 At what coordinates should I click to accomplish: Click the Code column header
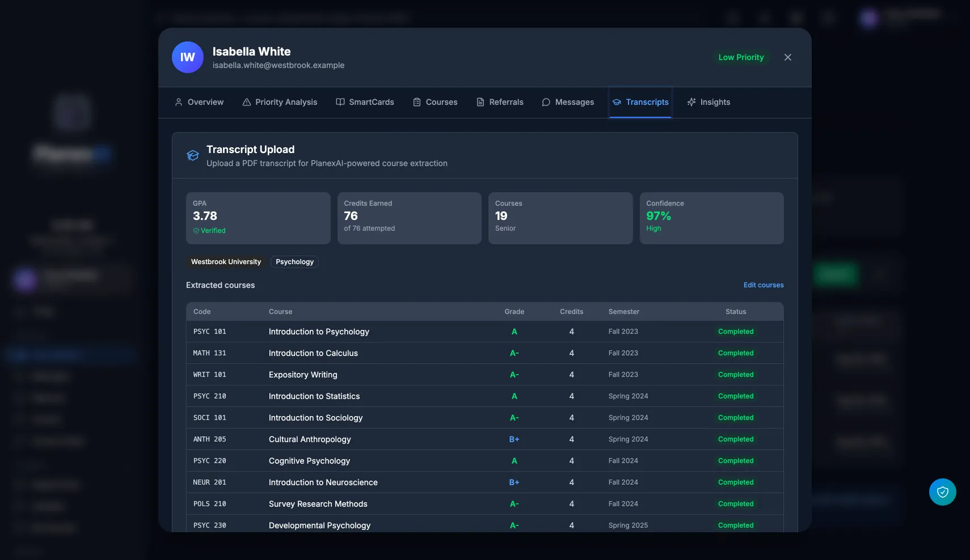202,312
